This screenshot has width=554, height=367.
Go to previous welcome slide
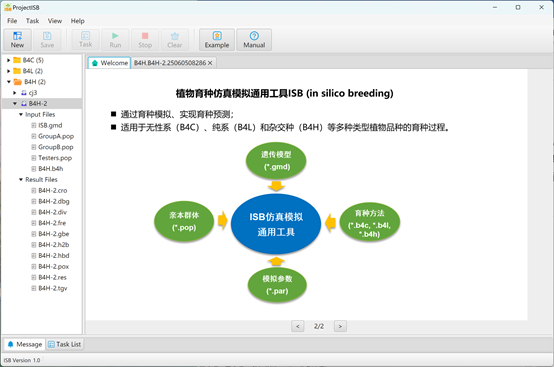(x=297, y=326)
